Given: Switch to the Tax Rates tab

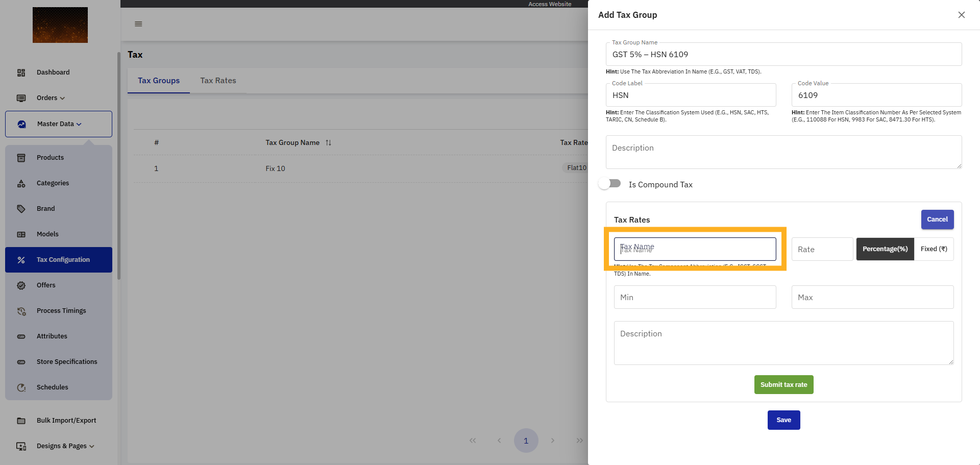Looking at the screenshot, I should [218, 80].
